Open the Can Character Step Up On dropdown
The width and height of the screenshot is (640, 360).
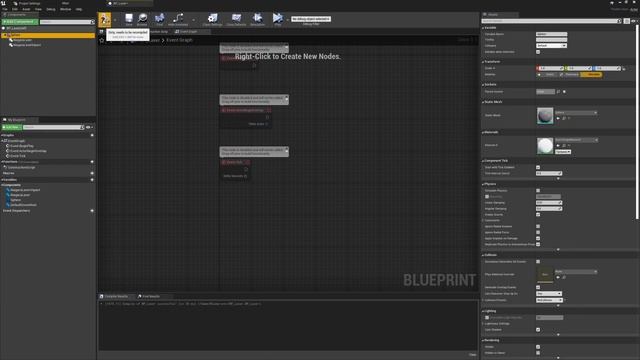549,293
